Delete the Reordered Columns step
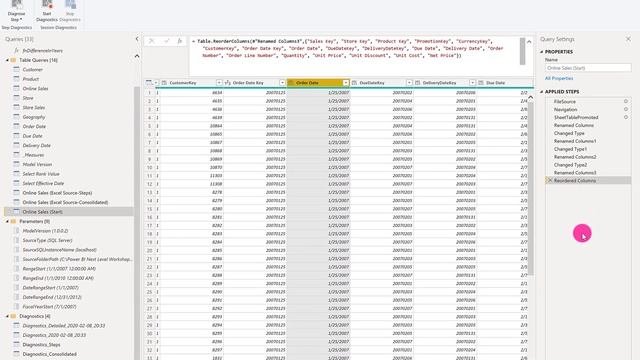640x360 pixels. pos(550,180)
